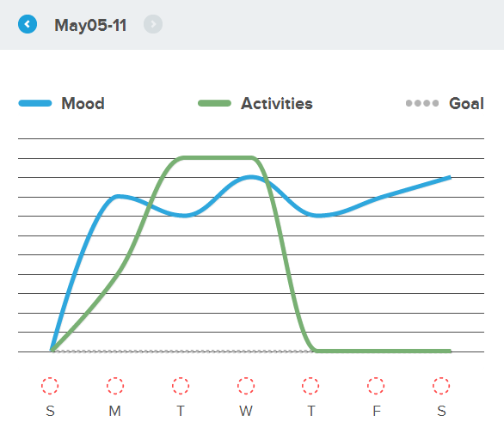Screen dimensions: 504x440
Task: Select the dashed red circle above M
Action: tap(115, 386)
